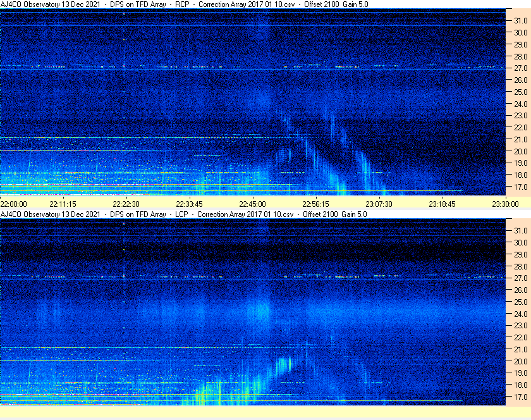Click the 18.0 frequency label in LCP plot
The width and height of the screenshot is (531, 420).
coord(521,385)
